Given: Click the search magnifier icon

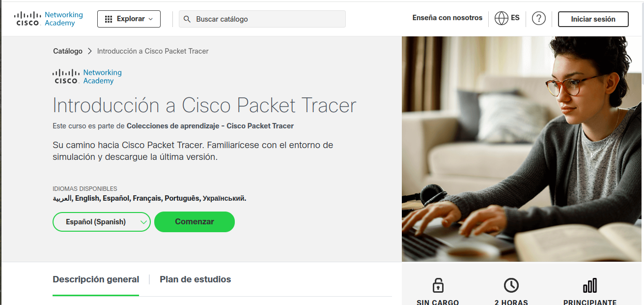Looking at the screenshot, I should point(187,19).
